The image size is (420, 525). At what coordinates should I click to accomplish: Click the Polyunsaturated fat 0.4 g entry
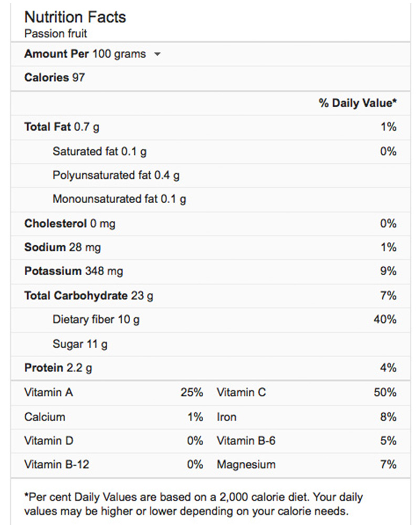pos(115,175)
